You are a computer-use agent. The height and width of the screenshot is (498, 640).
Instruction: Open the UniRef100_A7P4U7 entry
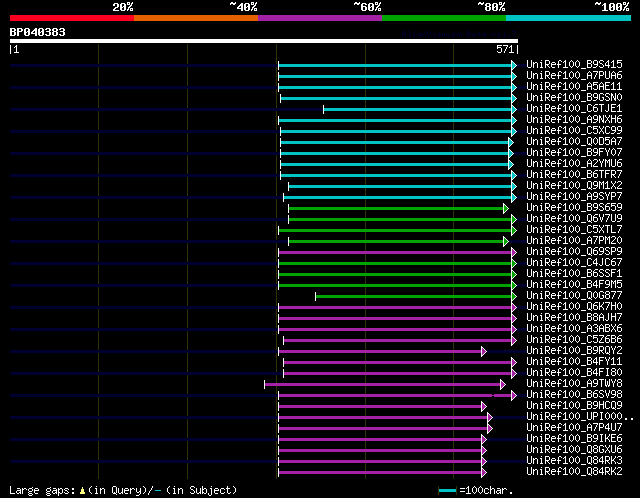574,428
